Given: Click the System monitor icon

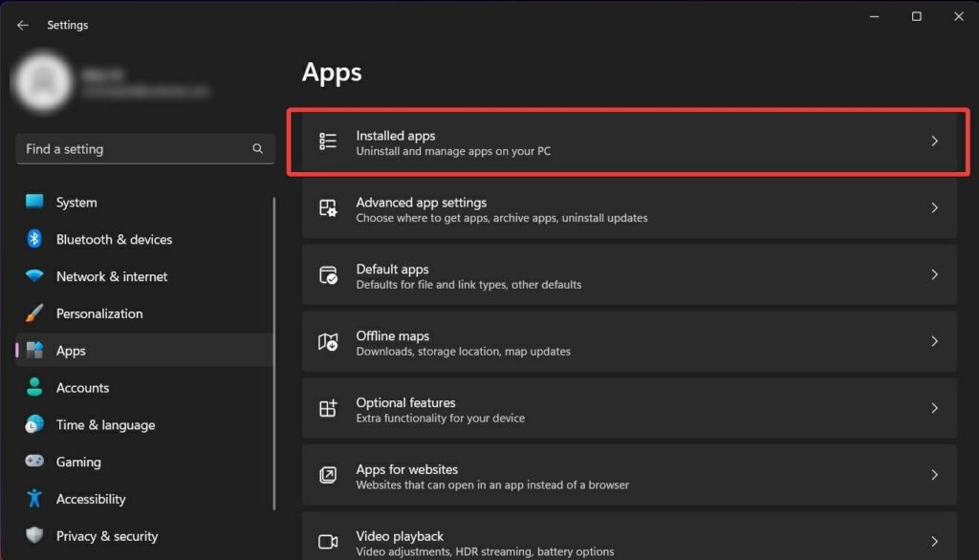Looking at the screenshot, I should point(34,202).
